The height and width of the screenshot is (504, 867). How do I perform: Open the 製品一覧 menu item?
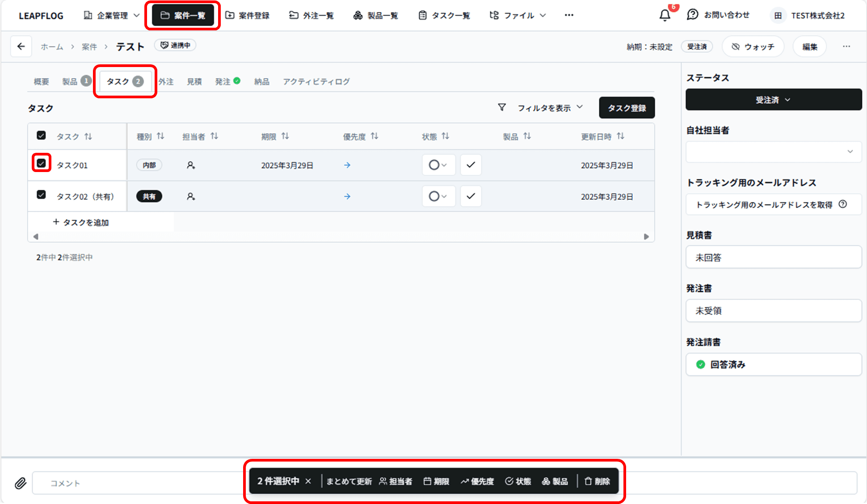tap(376, 16)
